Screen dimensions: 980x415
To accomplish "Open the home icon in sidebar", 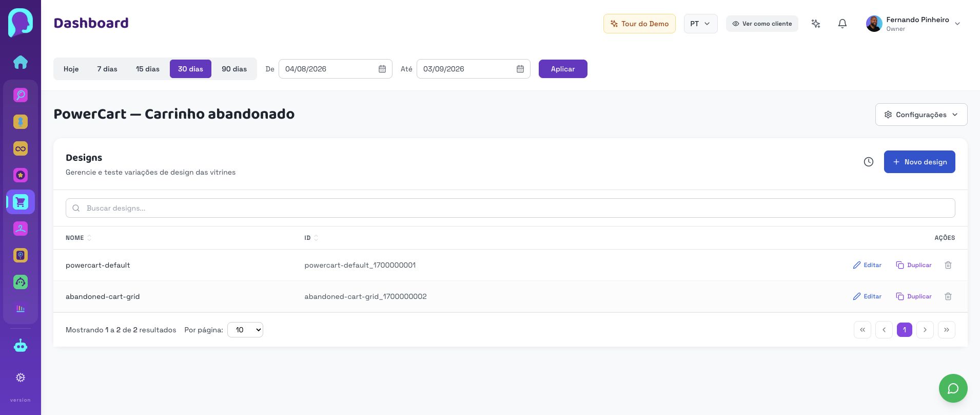I will (x=21, y=62).
